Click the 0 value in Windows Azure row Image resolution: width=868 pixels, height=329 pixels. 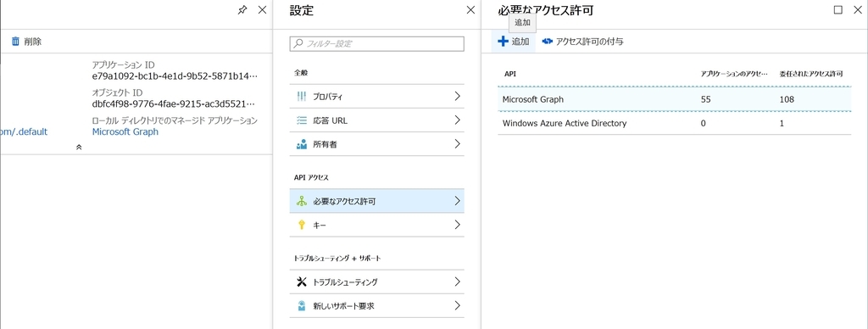[703, 124]
